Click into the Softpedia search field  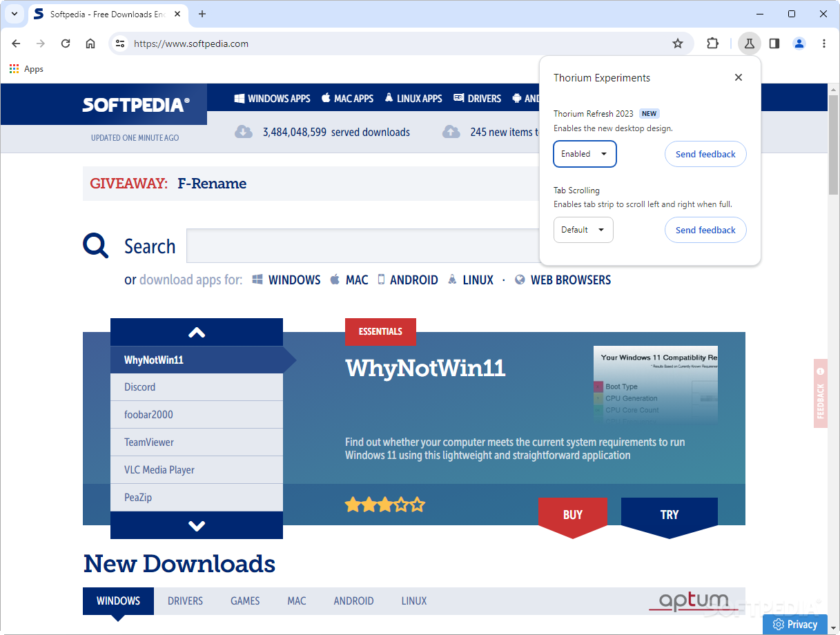tap(362, 246)
